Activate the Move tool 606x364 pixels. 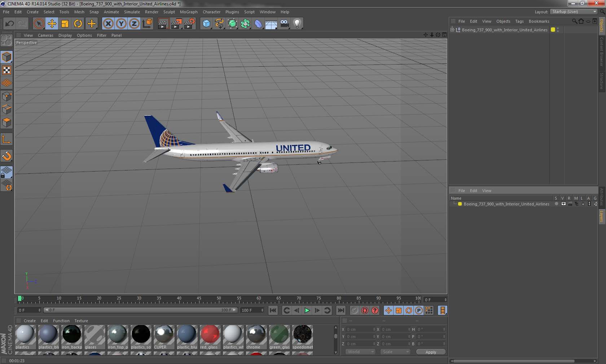click(52, 24)
